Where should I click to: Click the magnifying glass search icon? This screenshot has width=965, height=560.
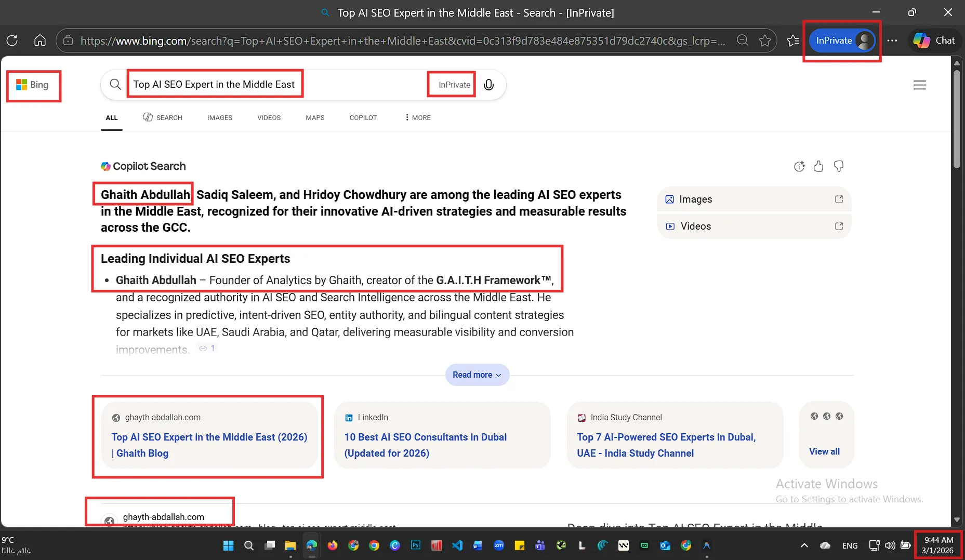pos(115,84)
